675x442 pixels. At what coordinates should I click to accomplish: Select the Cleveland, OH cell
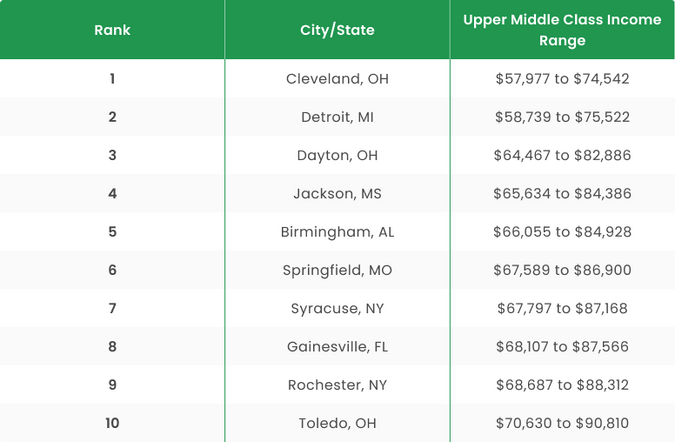pos(337,79)
